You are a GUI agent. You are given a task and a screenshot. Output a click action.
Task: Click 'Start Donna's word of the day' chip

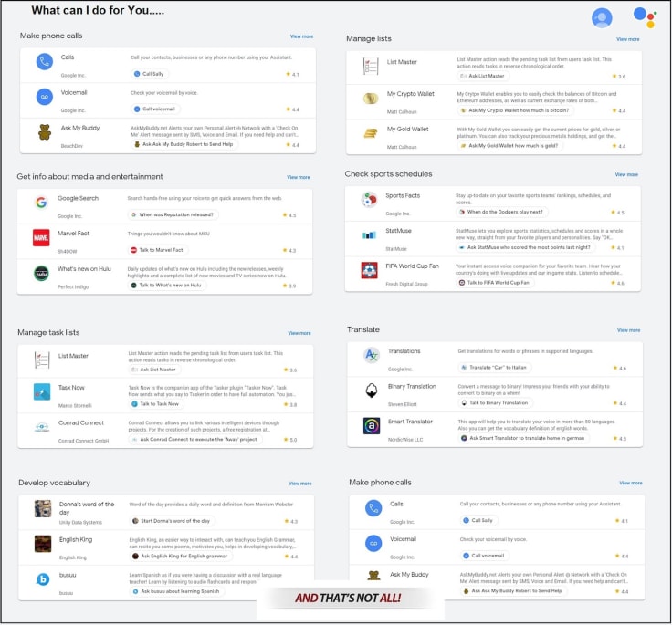(x=173, y=521)
